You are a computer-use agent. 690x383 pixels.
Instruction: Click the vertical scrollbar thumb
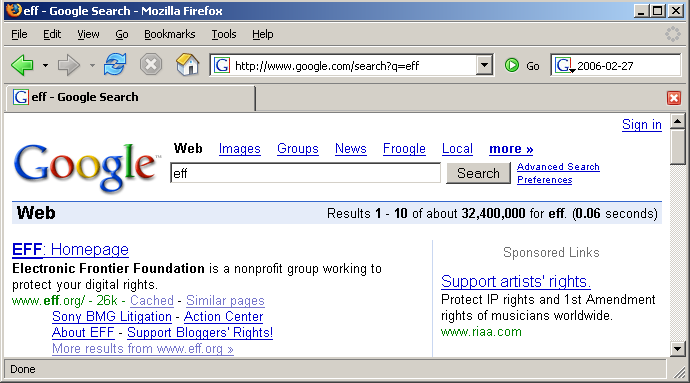click(678, 147)
